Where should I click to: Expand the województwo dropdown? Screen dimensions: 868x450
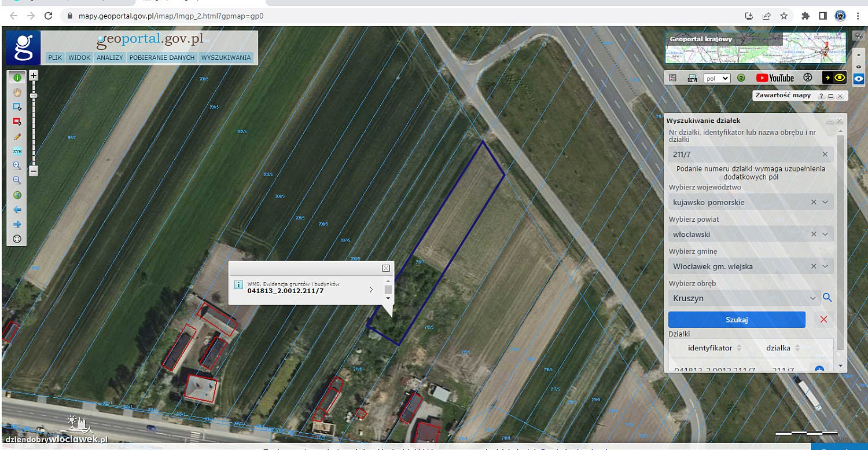[825, 202]
